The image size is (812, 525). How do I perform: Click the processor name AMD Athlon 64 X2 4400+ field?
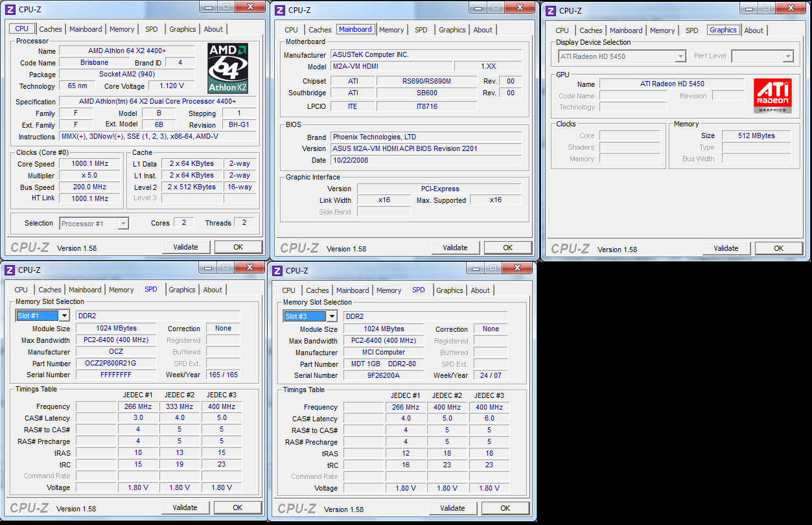click(127, 51)
